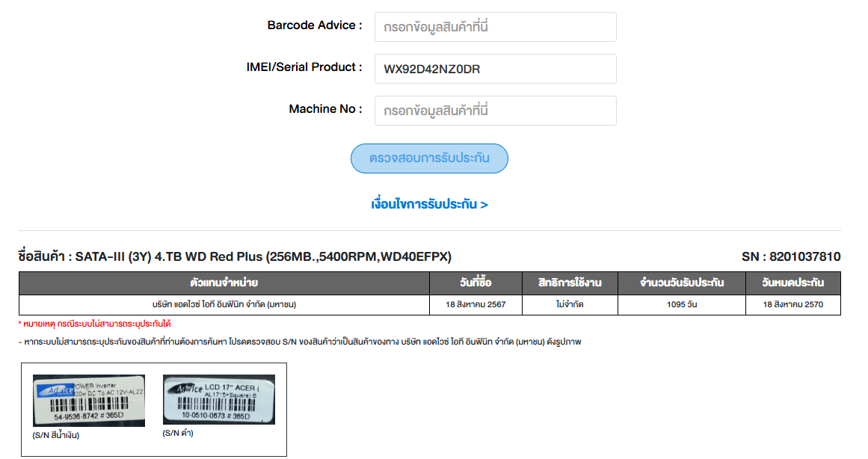
Task: Click the red หมายเหตุ note text
Action: point(95,324)
